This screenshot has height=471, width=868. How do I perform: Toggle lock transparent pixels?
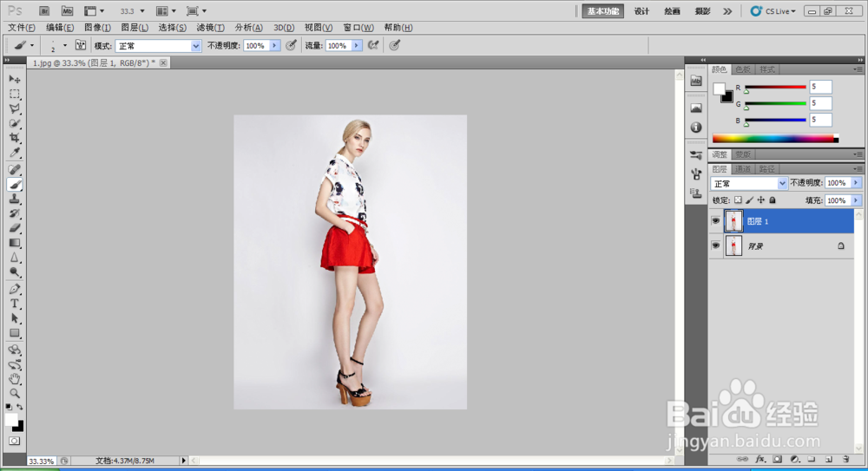click(738, 200)
